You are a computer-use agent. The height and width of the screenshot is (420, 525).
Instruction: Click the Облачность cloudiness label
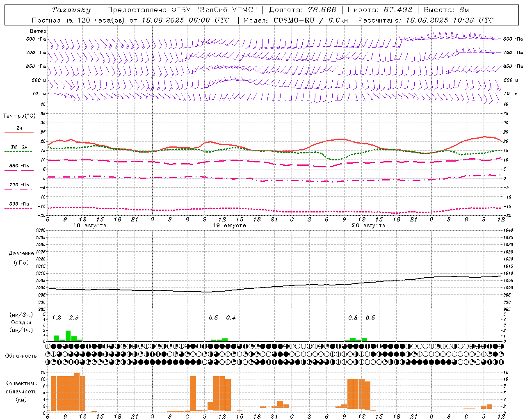21,356
